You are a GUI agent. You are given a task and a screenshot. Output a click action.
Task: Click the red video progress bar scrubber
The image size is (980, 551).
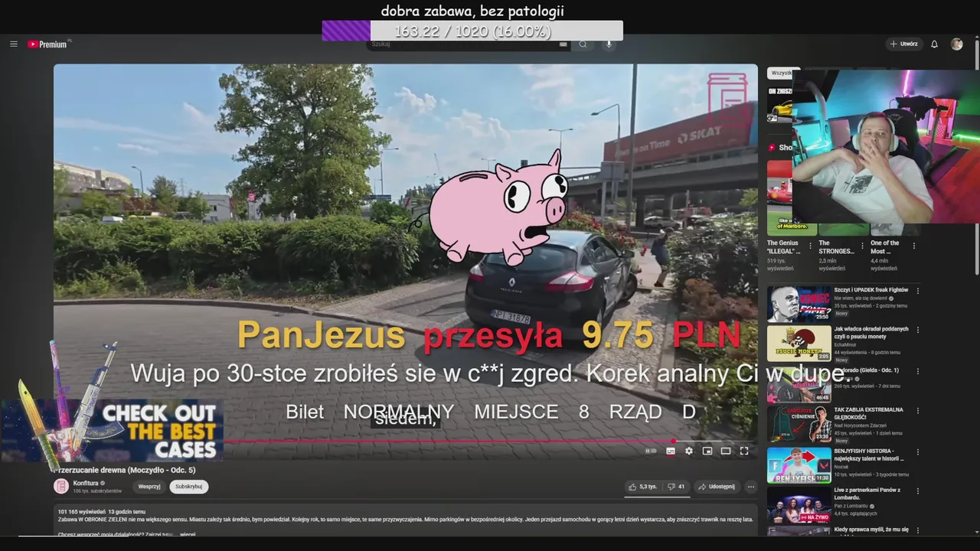674,442
